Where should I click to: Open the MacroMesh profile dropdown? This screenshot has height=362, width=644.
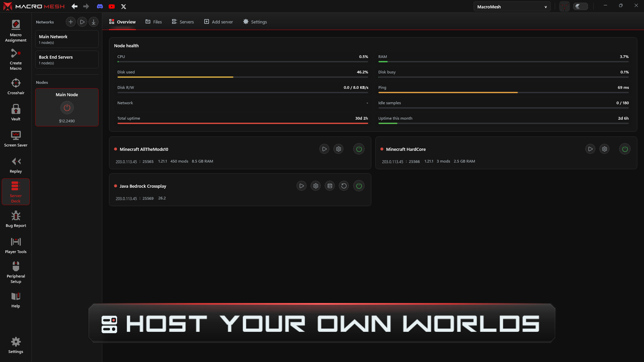512,7
